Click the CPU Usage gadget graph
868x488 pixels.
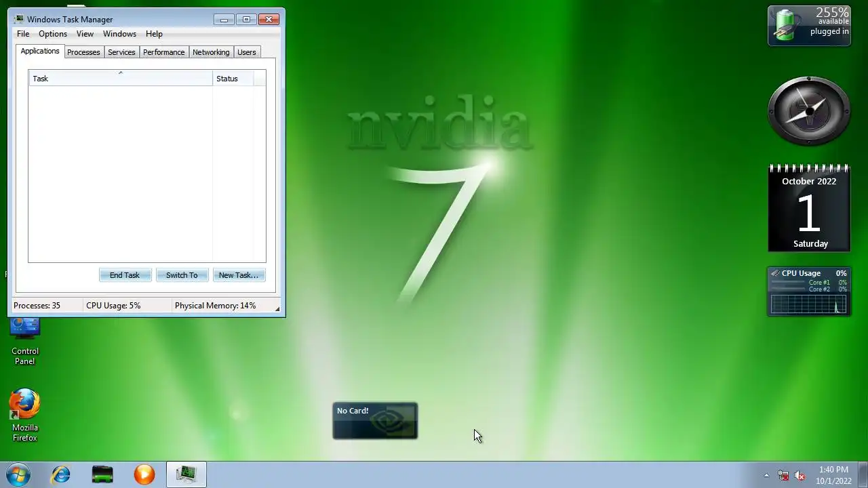(x=808, y=304)
